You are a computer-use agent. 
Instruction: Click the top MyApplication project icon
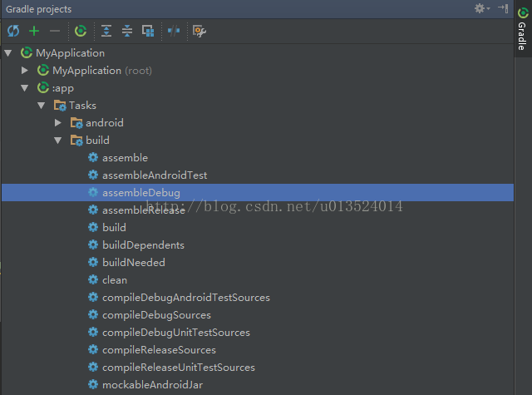coord(27,52)
